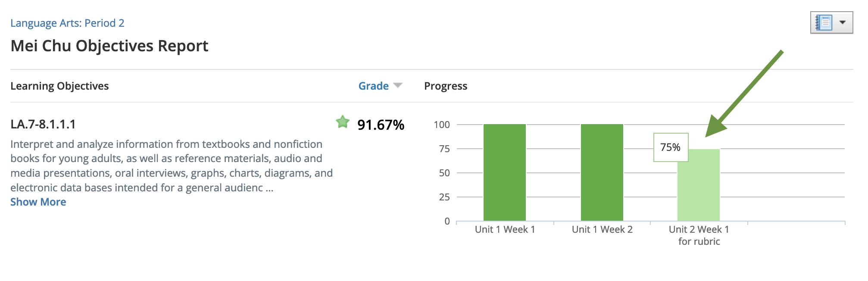Click the LA.7-8.1.1.1 objective code

coord(43,125)
